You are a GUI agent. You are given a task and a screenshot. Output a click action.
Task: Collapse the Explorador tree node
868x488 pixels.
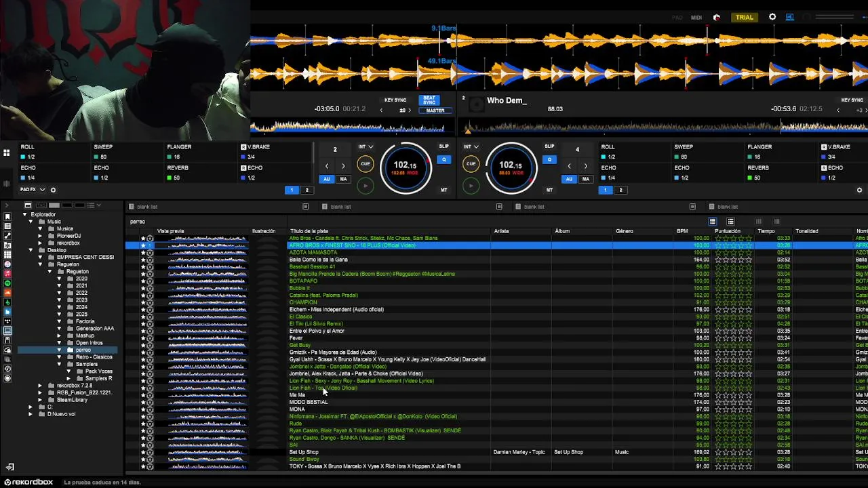tap(25, 215)
